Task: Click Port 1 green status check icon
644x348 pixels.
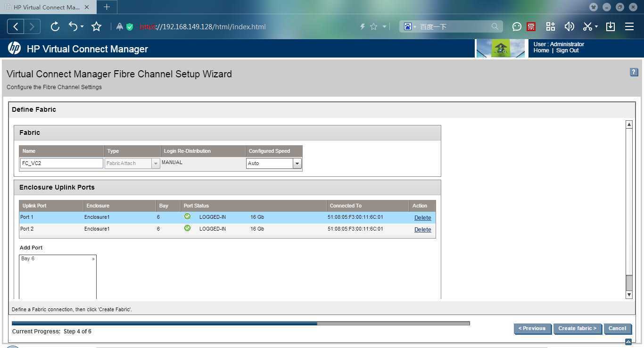Action: [x=187, y=216]
